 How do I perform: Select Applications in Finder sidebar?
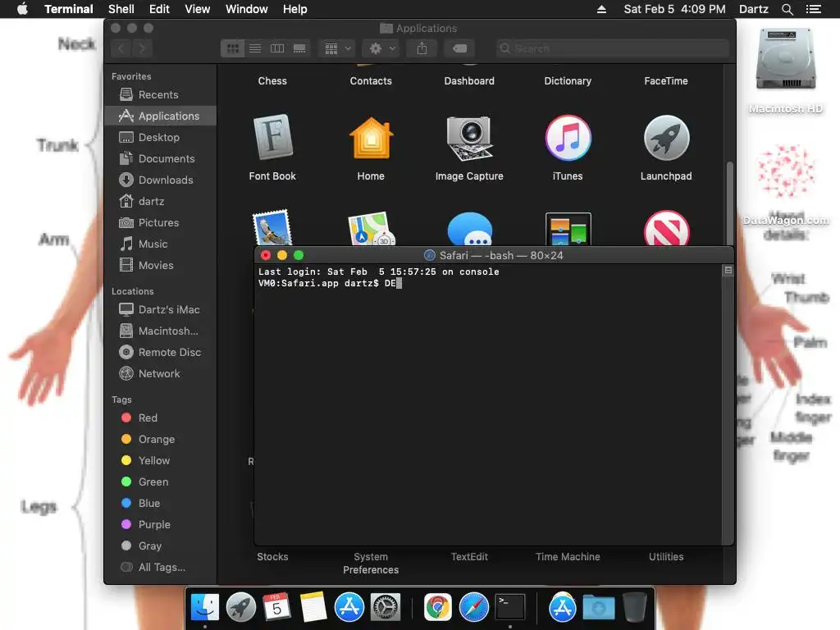pos(160,116)
